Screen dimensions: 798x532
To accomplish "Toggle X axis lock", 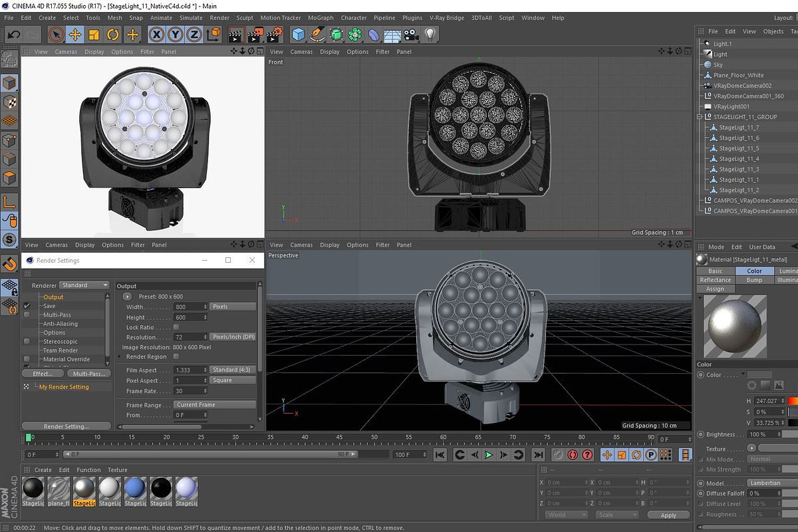I will [157, 35].
